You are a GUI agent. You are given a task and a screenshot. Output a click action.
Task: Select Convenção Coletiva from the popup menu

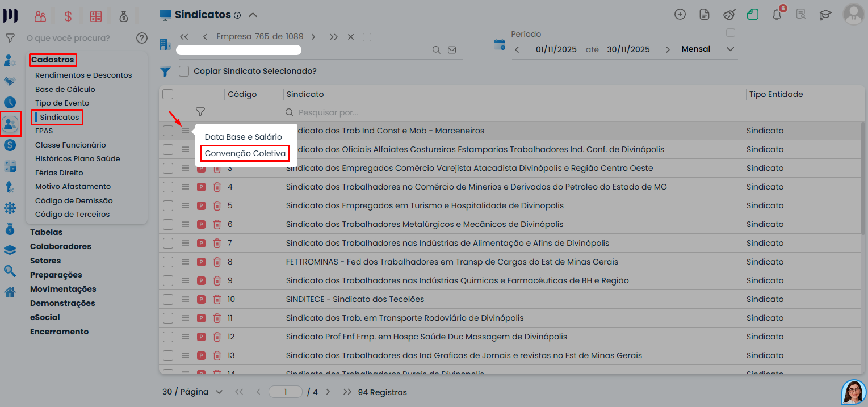245,153
